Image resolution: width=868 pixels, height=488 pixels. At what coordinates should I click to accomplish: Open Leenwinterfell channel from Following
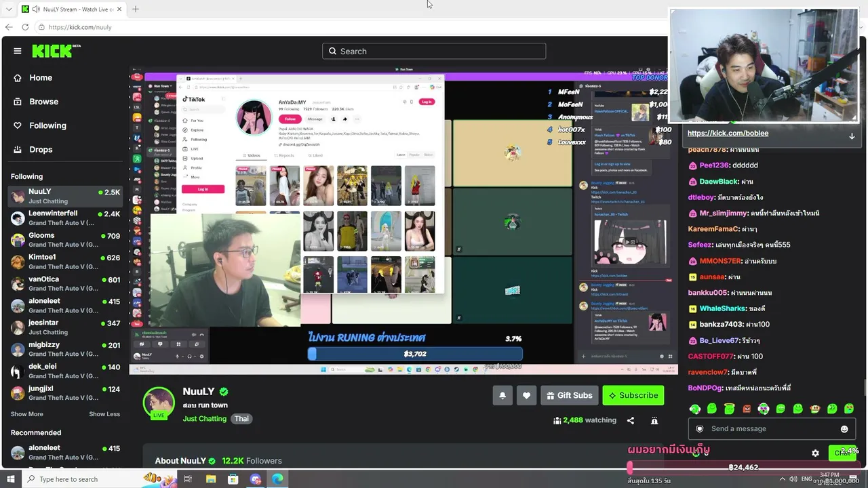click(x=65, y=218)
